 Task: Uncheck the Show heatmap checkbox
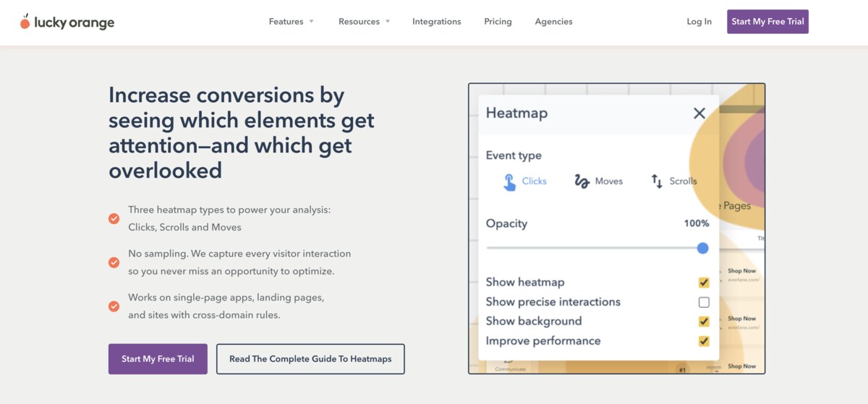(x=704, y=283)
